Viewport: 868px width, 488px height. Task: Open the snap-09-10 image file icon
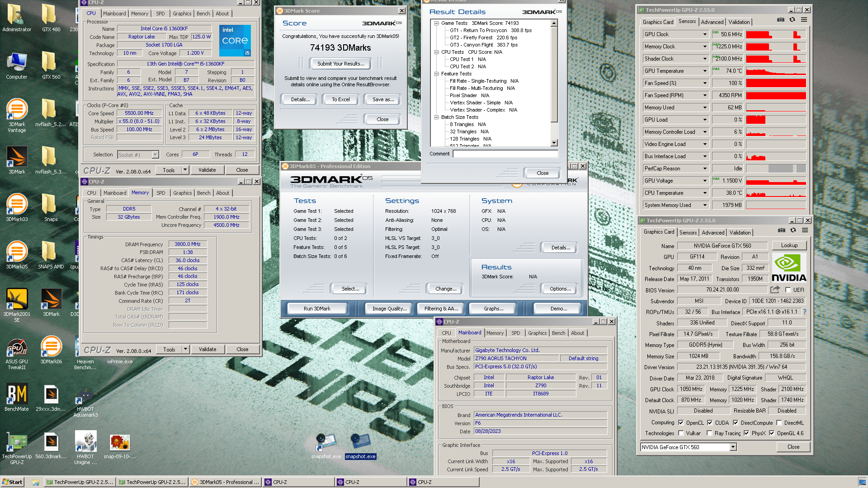(120, 446)
